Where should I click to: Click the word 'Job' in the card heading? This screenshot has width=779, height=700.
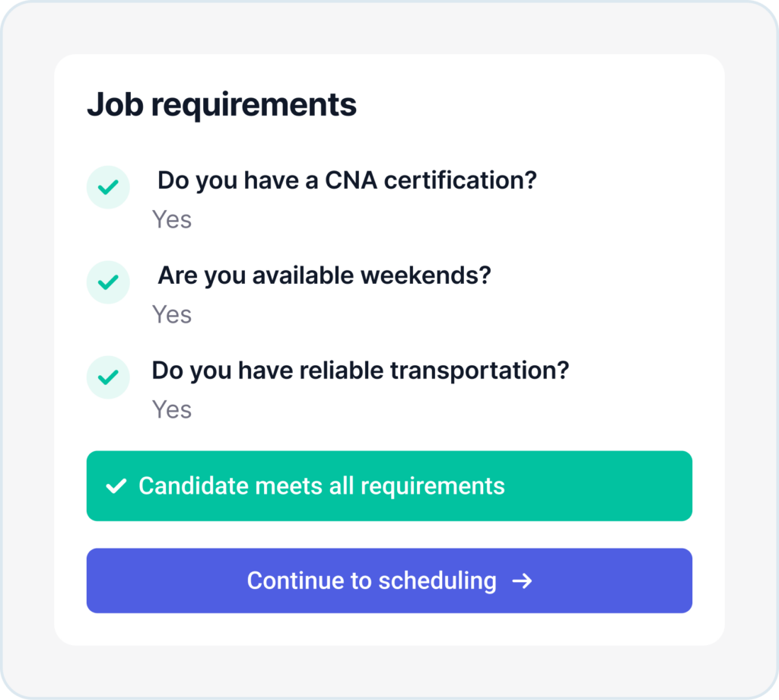click(x=115, y=105)
